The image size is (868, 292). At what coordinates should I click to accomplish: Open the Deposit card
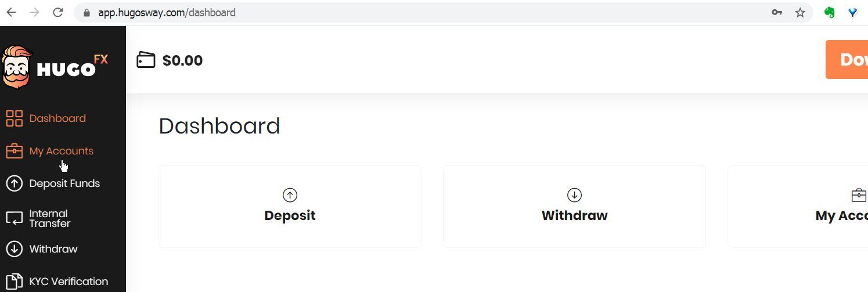(290, 207)
